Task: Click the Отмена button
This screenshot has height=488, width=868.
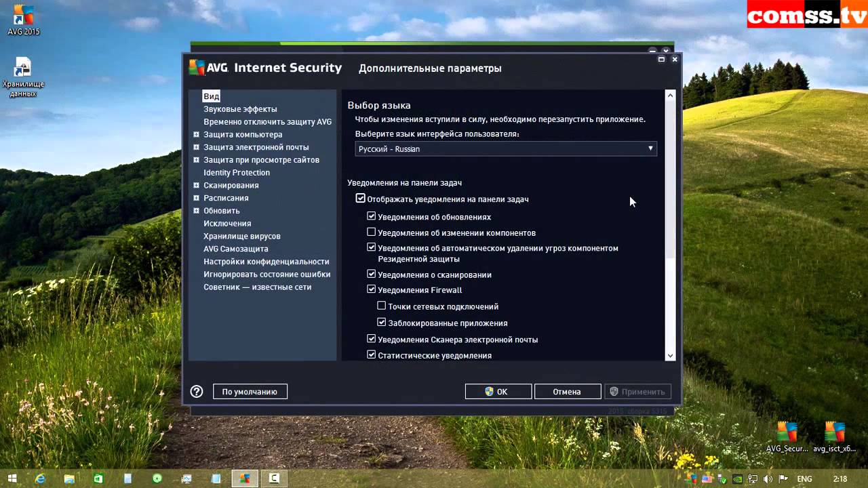Action: pyautogui.click(x=568, y=392)
